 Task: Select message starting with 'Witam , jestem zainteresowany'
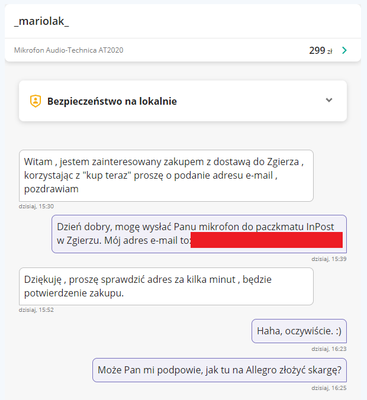[166, 175]
